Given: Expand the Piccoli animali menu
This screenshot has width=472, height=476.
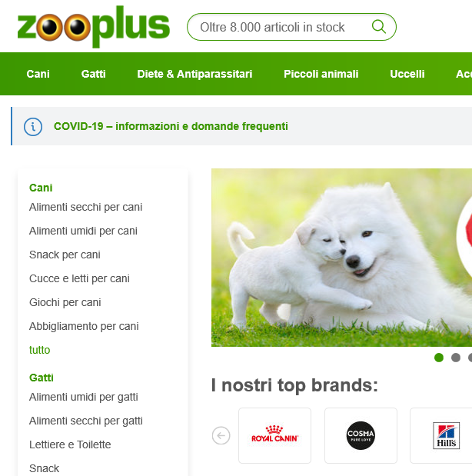Looking at the screenshot, I should click(321, 74).
